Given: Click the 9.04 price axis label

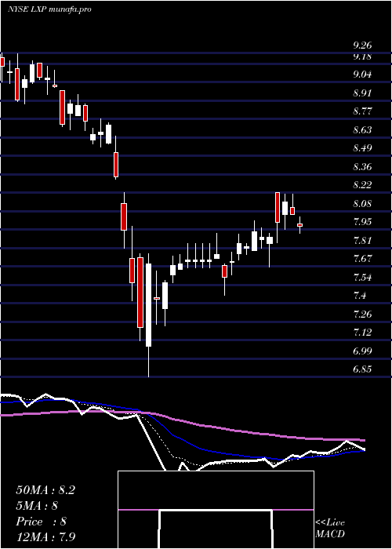Looking at the screenshot, I should point(362,75).
